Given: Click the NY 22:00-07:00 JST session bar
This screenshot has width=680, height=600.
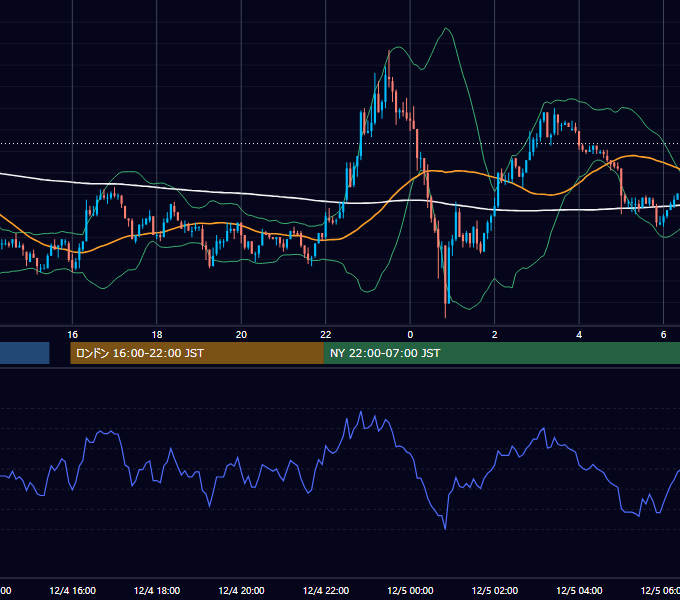Looking at the screenshot, I should tap(502, 353).
